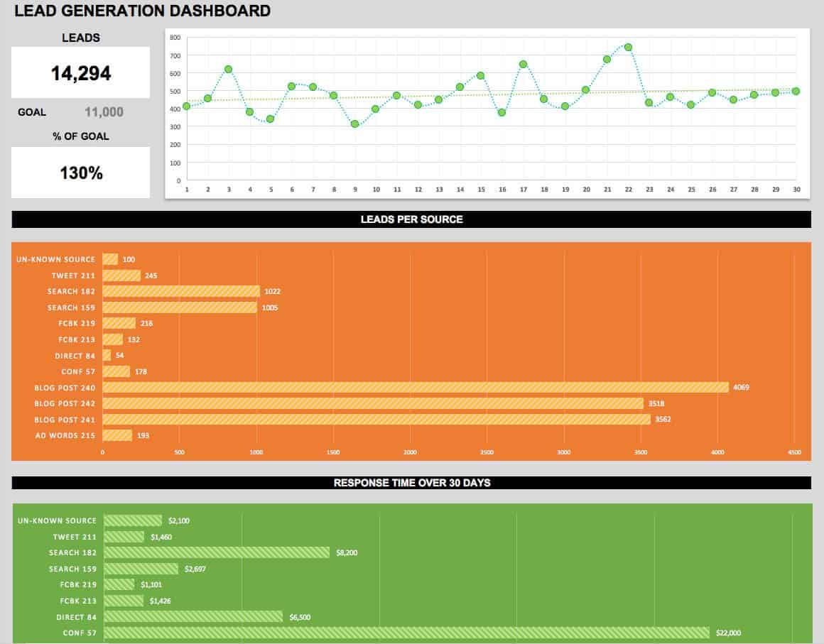Click the RESPONSE TIME OVER 30 DAYS header
Viewport: 824px width, 644px height.
pyautogui.click(x=411, y=482)
